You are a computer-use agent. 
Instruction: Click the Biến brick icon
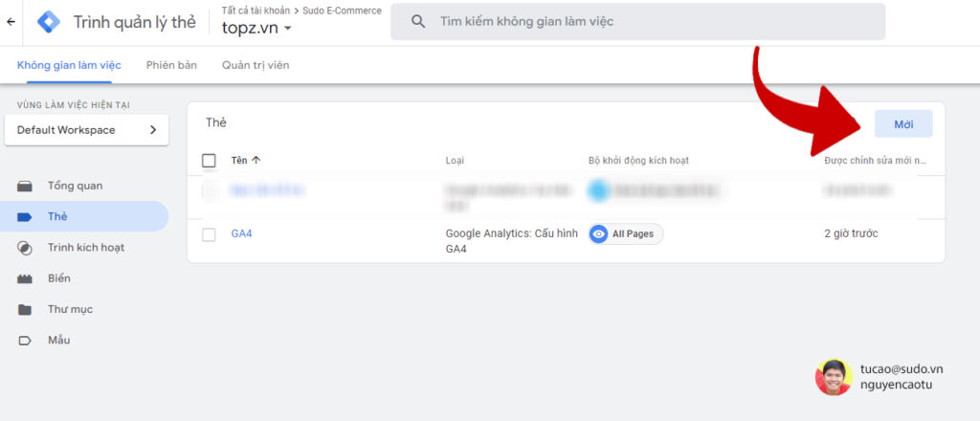24,278
